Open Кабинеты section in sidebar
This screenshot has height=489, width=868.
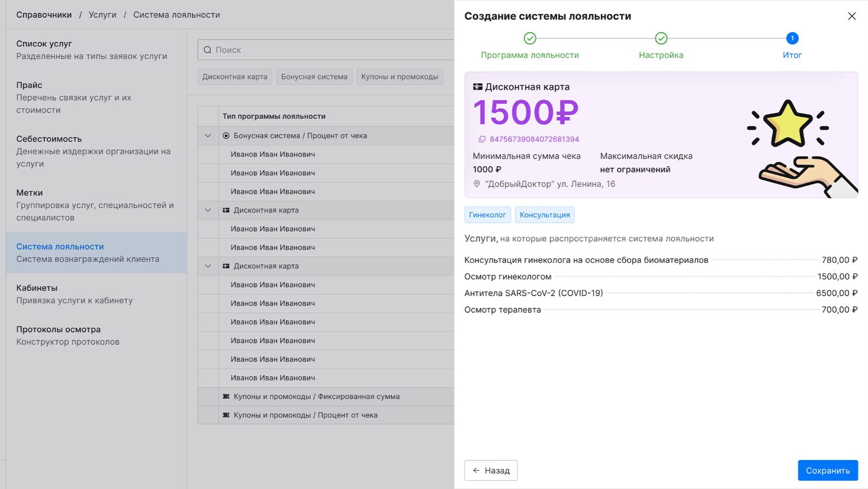click(37, 288)
